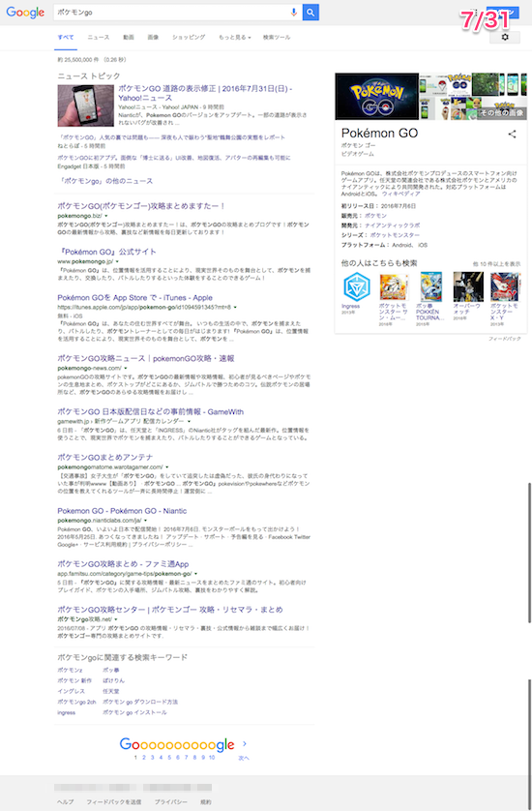This screenshot has height=811, width=532.
Task: Click 「ポケモンgo」の他のニュース link
Action: (x=107, y=181)
